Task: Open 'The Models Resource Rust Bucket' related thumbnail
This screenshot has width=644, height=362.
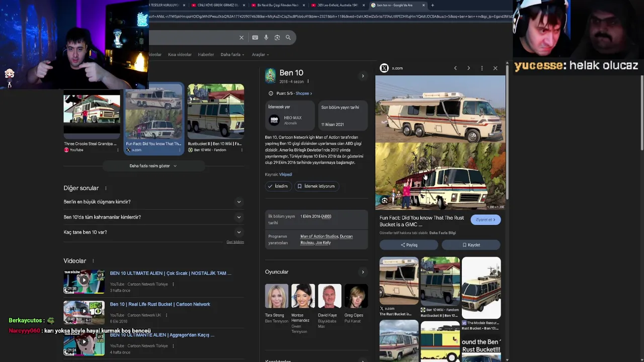Action: 481,287
